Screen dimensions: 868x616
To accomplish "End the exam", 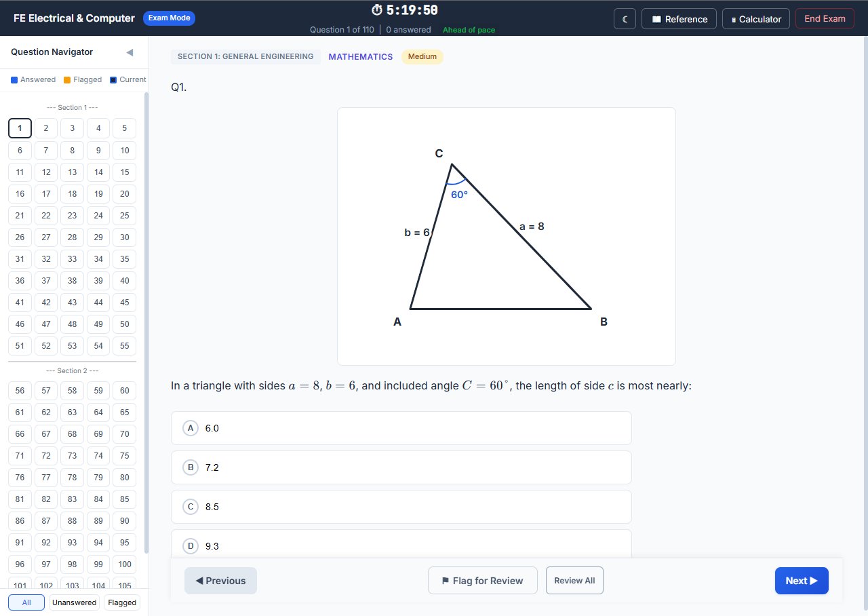I will 825,18.
